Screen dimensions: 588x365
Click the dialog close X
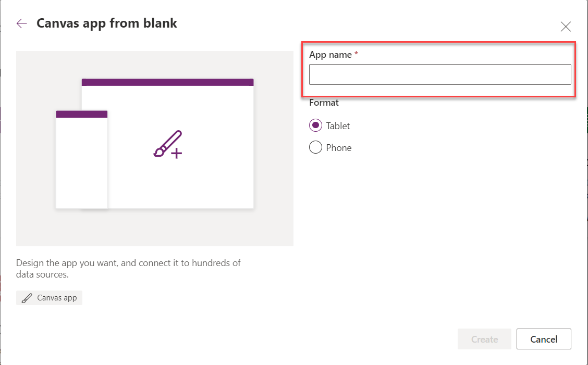(566, 26)
